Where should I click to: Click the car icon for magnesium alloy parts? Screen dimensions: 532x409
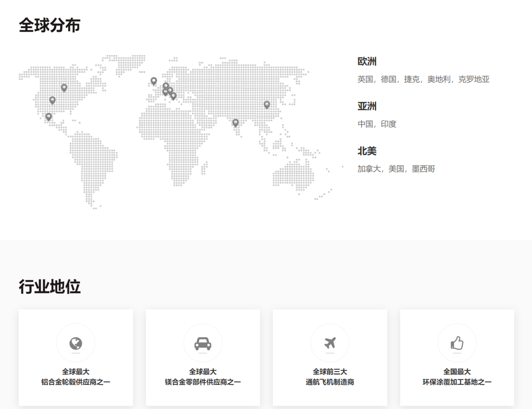[202, 343]
